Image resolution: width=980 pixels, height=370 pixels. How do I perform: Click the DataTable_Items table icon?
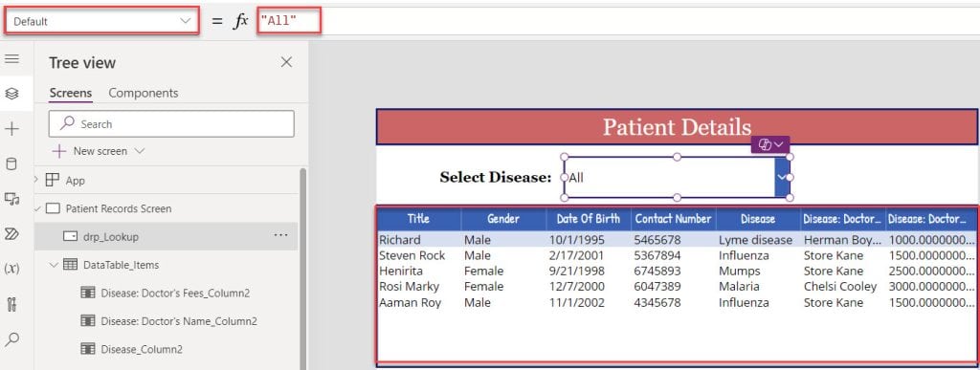click(x=70, y=265)
